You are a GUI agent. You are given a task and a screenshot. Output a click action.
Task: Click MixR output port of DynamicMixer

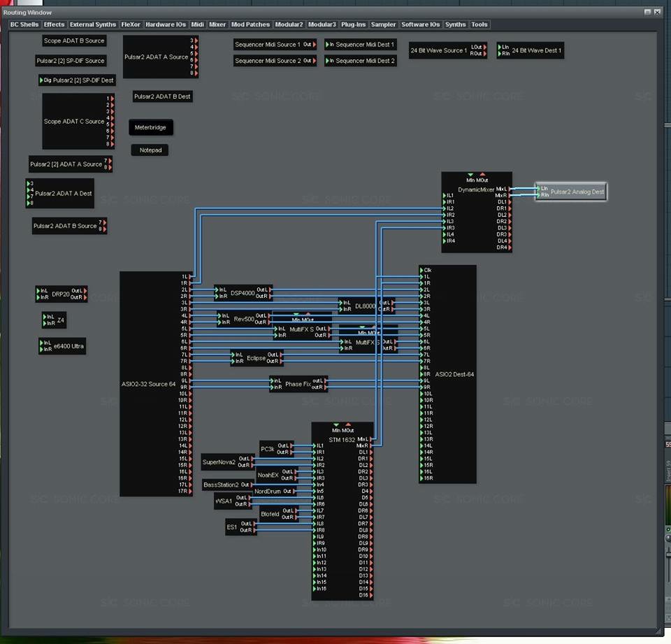tap(510, 195)
